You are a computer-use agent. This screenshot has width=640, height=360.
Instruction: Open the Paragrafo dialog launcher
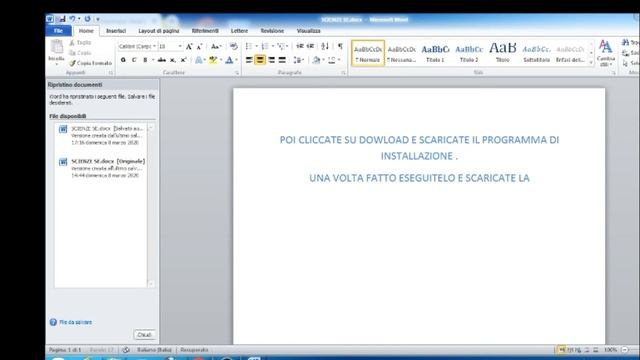pos(343,73)
